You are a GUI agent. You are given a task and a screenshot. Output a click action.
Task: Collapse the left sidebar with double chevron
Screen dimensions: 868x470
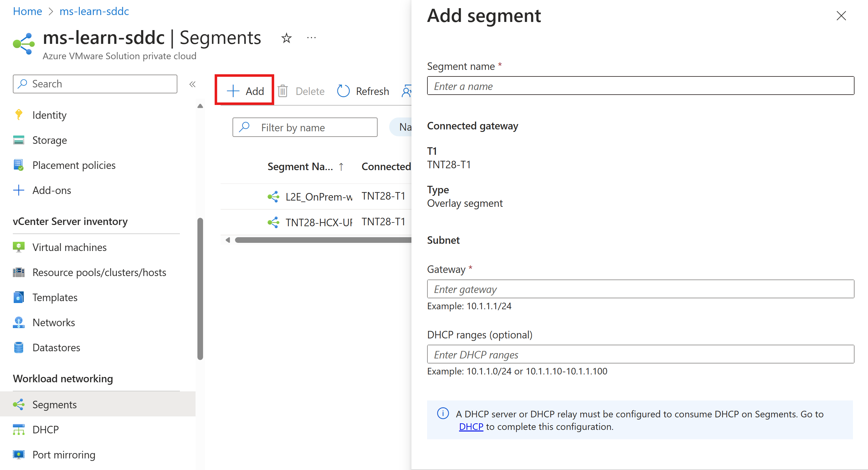pyautogui.click(x=192, y=84)
